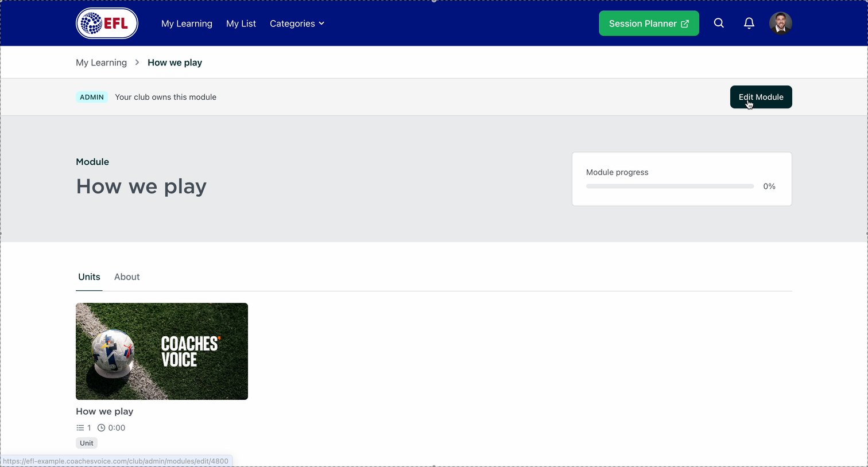Image resolution: width=868 pixels, height=467 pixels.
Task: Open the notifications bell icon
Action: (x=749, y=23)
